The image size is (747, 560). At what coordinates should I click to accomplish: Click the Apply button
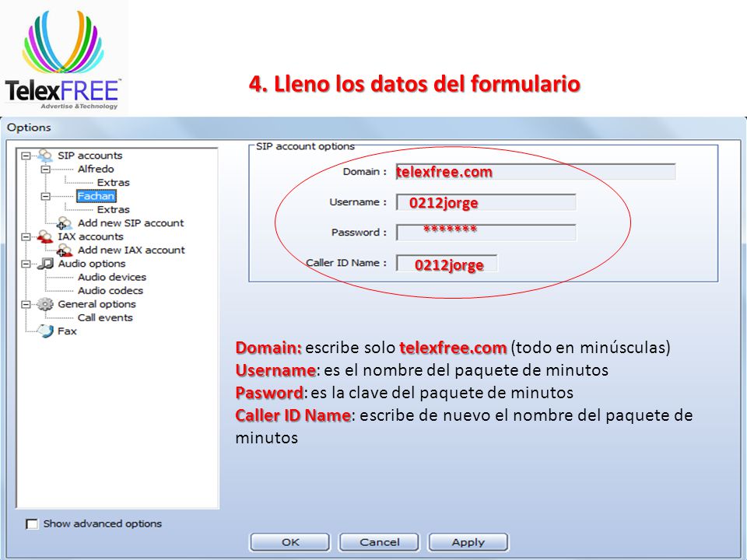(x=468, y=542)
